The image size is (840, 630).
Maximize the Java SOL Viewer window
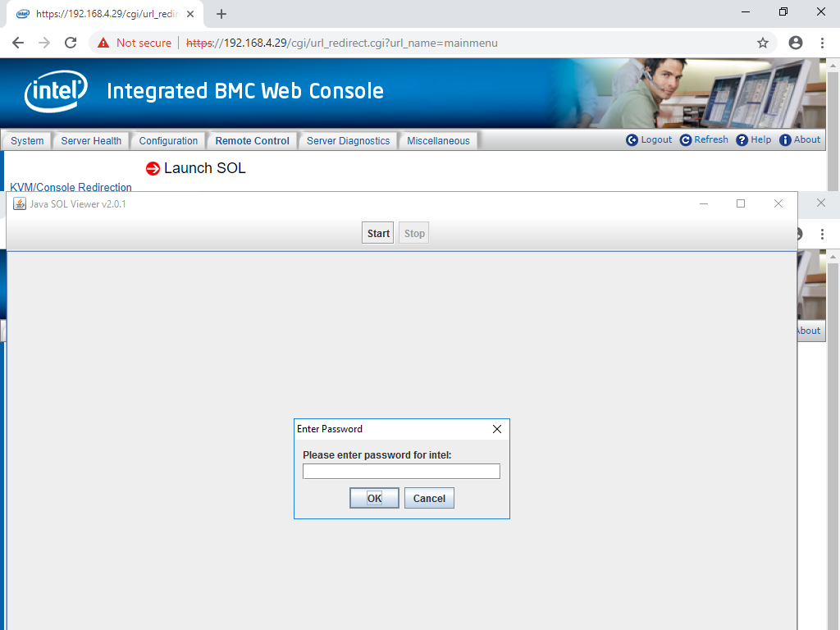click(x=741, y=203)
